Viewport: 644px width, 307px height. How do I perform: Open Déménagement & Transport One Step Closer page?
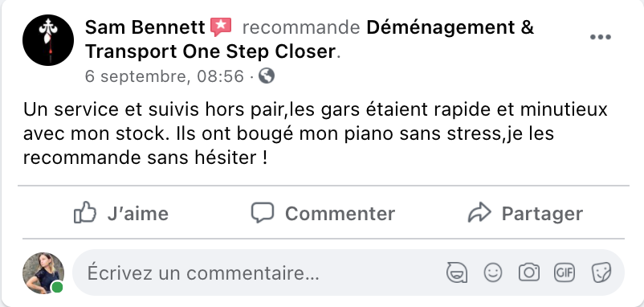309,39
